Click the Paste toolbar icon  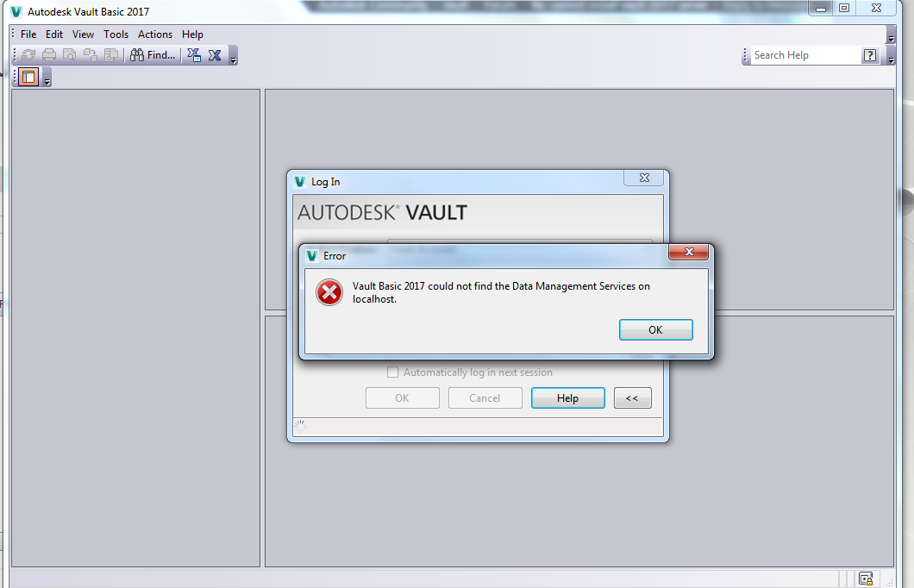(x=110, y=54)
